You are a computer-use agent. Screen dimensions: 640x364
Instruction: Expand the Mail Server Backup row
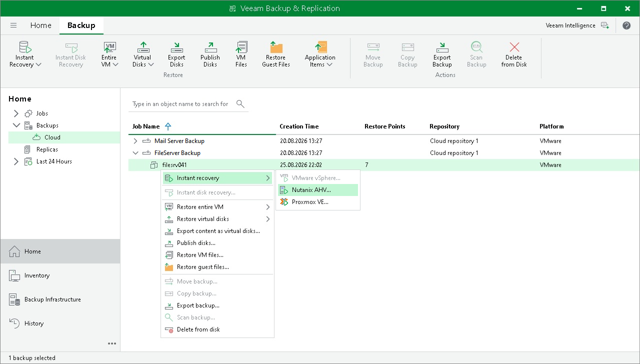pos(135,141)
